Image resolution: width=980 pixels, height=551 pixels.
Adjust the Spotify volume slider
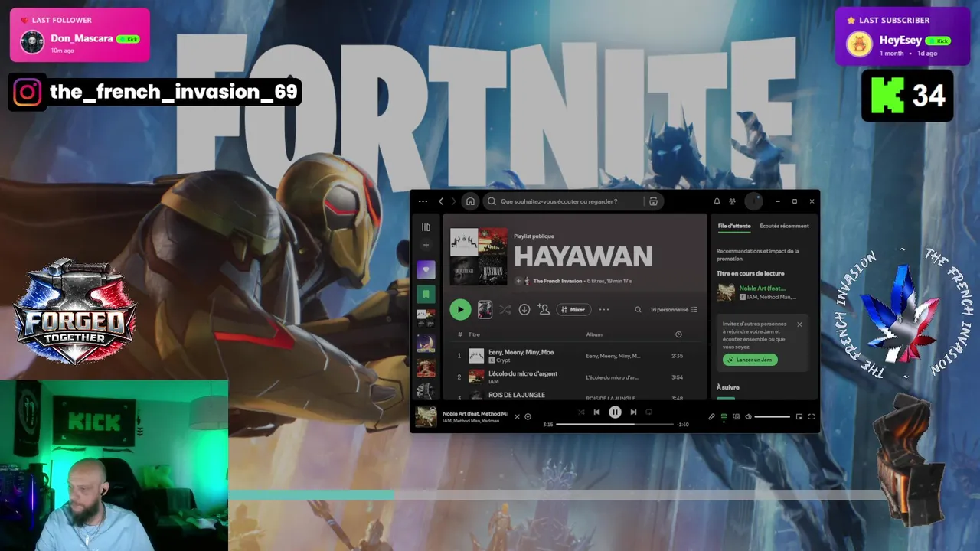point(772,416)
